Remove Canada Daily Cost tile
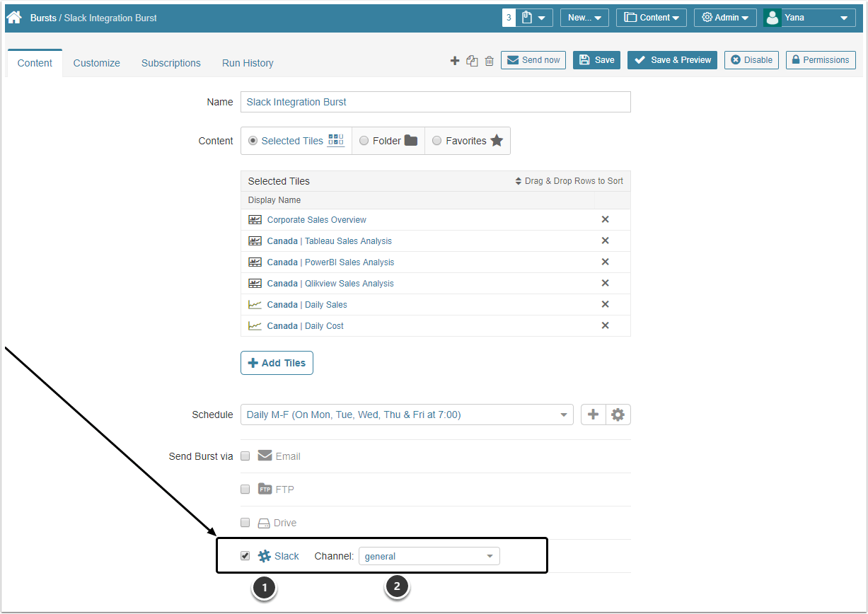The image size is (868, 614). coord(605,325)
